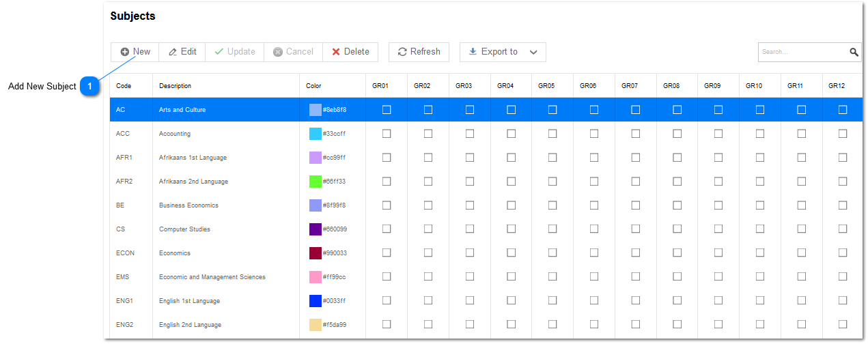Select the Computer Studies description cell

pos(226,229)
